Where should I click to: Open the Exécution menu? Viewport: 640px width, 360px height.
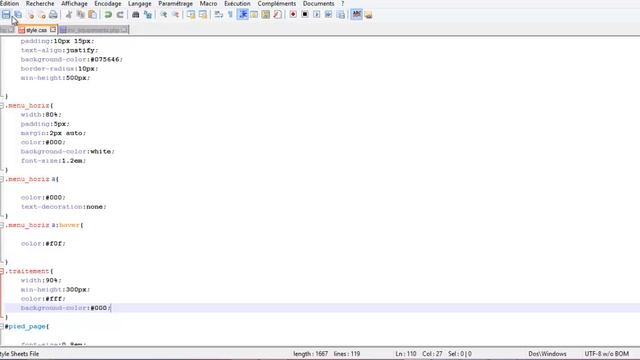[x=237, y=3]
